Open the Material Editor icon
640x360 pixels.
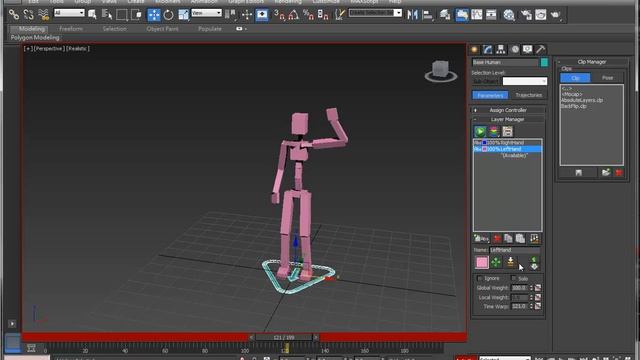pos(509,15)
